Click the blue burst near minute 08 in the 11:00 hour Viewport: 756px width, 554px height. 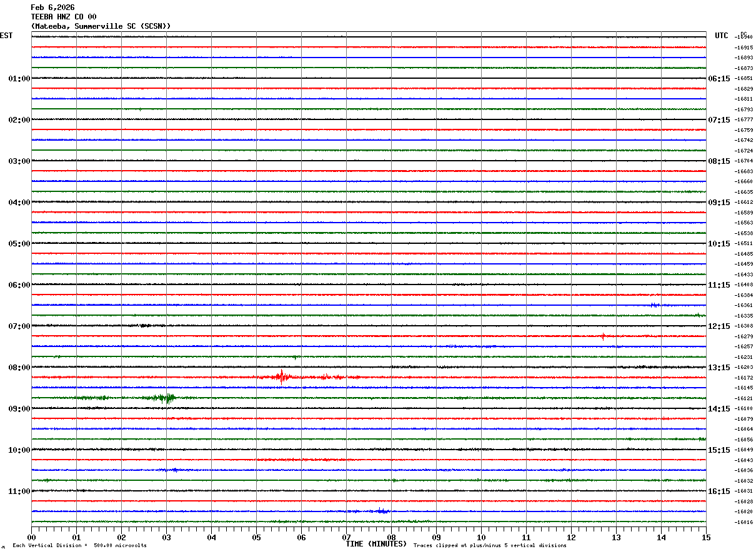click(x=380, y=511)
